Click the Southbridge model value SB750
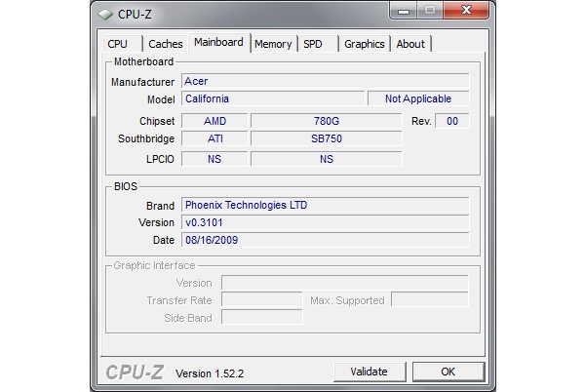Image resolution: width=585 pixels, height=392 pixels. tap(327, 138)
